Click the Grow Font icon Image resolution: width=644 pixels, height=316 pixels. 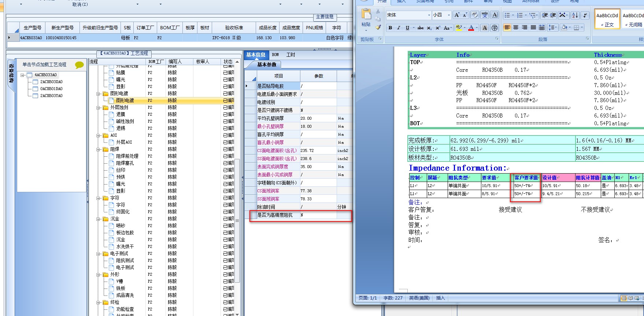[x=456, y=15]
